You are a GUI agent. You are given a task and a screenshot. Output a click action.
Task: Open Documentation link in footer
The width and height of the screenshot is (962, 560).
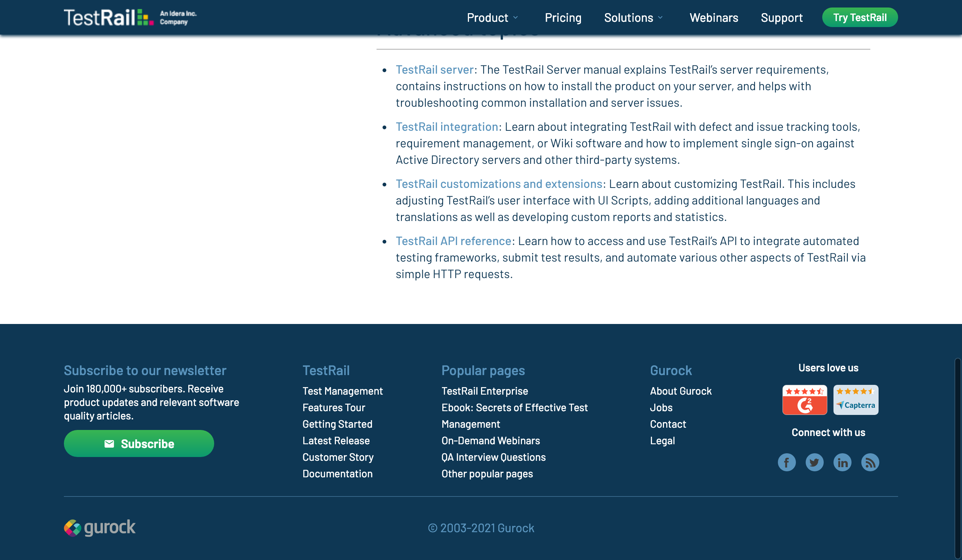point(337,474)
